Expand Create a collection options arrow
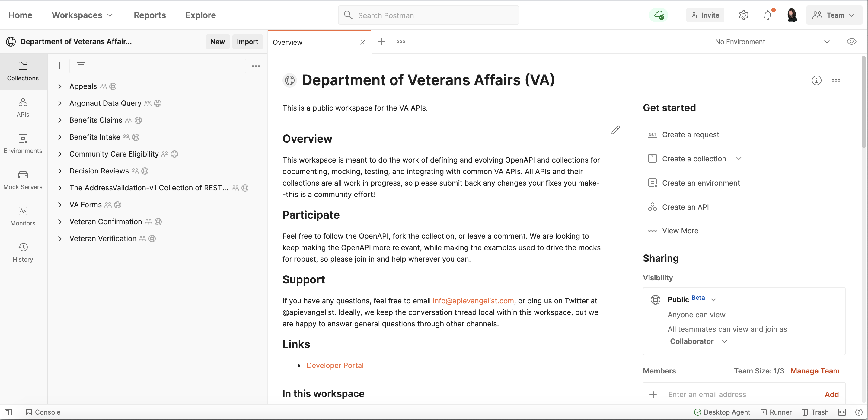 pyautogui.click(x=739, y=159)
